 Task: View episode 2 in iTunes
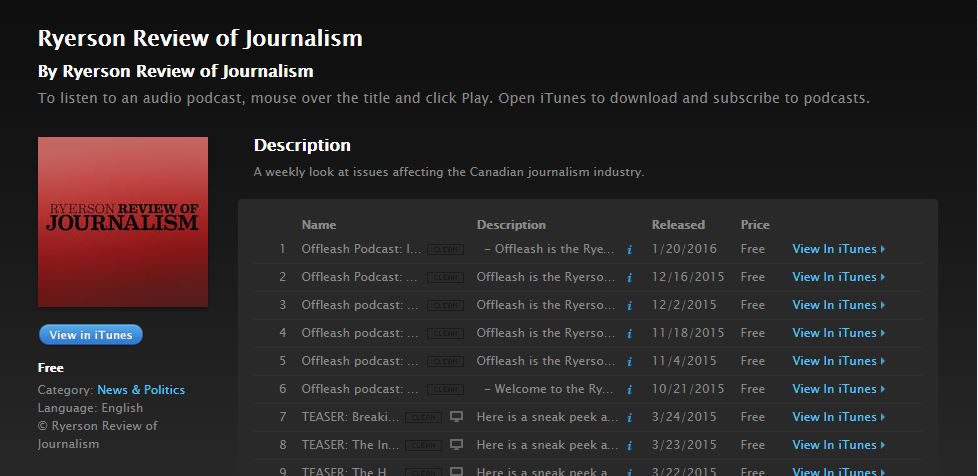pyautogui.click(x=838, y=277)
